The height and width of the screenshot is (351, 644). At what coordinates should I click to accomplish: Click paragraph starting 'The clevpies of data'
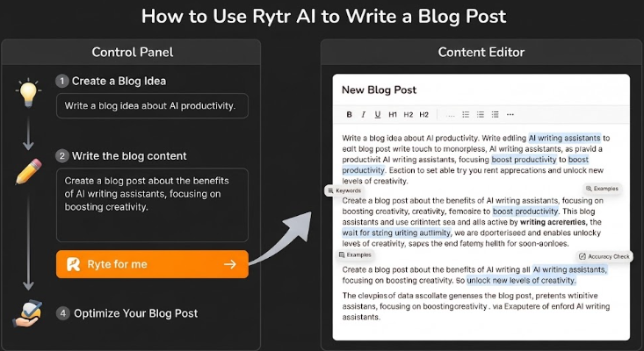click(x=475, y=306)
